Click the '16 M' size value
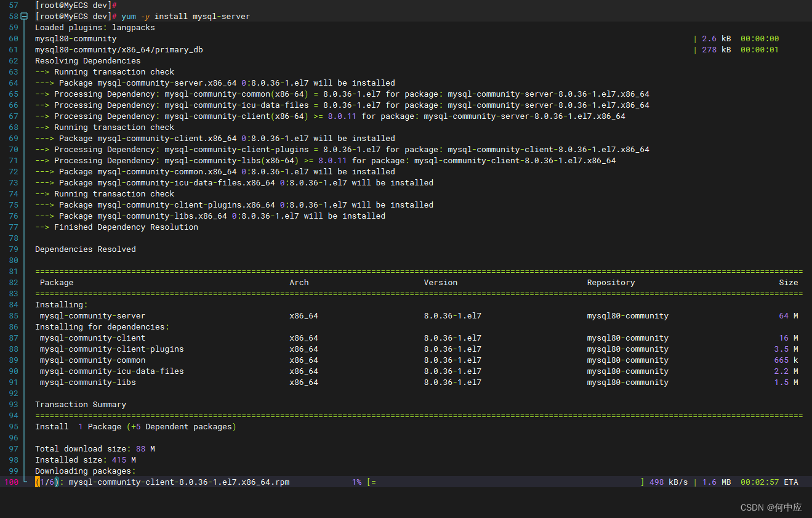This screenshot has width=812, height=518. [789, 338]
